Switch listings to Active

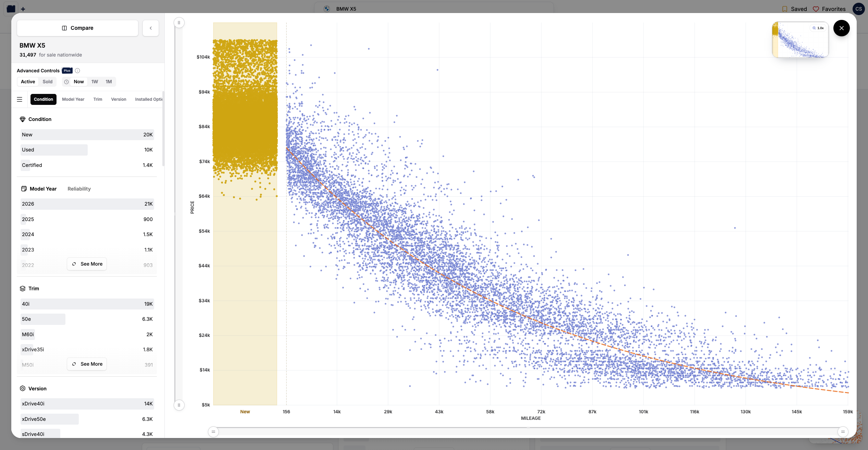[28, 82]
